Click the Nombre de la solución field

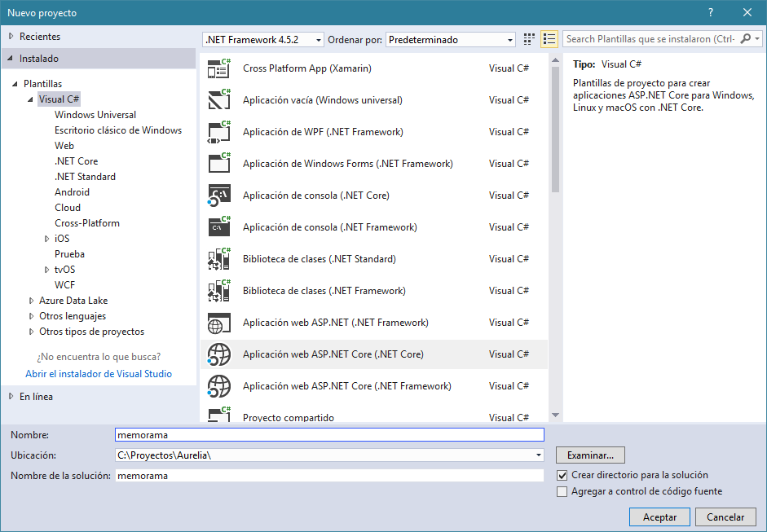pos(329,476)
